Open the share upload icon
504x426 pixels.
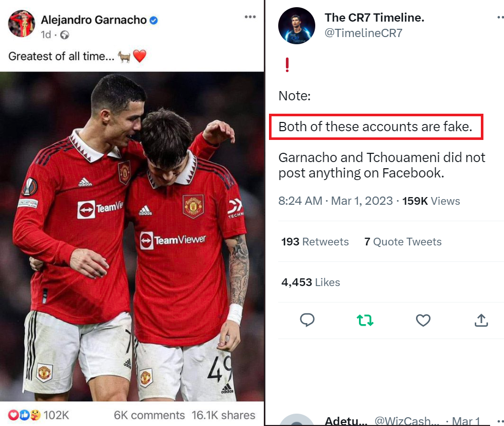pos(481,320)
